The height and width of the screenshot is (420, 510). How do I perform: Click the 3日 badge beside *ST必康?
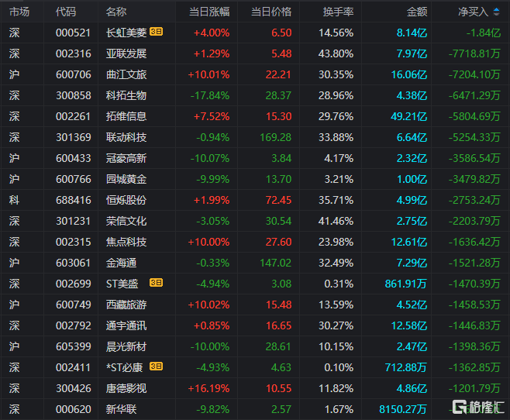(156, 367)
